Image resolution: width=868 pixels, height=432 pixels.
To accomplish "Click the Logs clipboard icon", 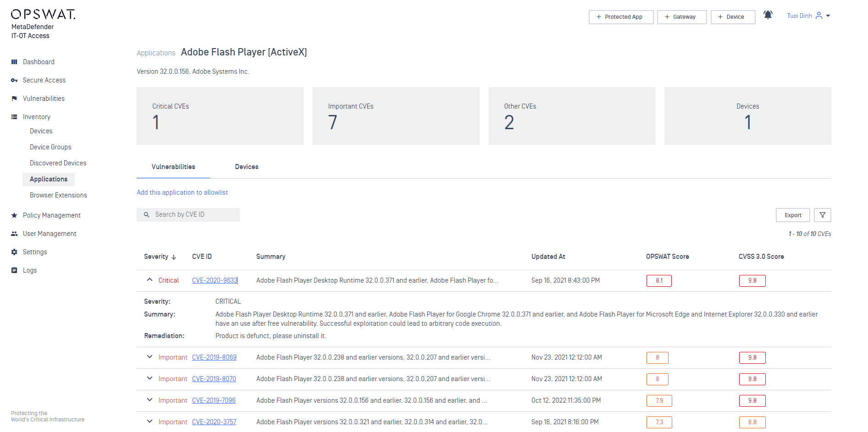I will click(14, 270).
